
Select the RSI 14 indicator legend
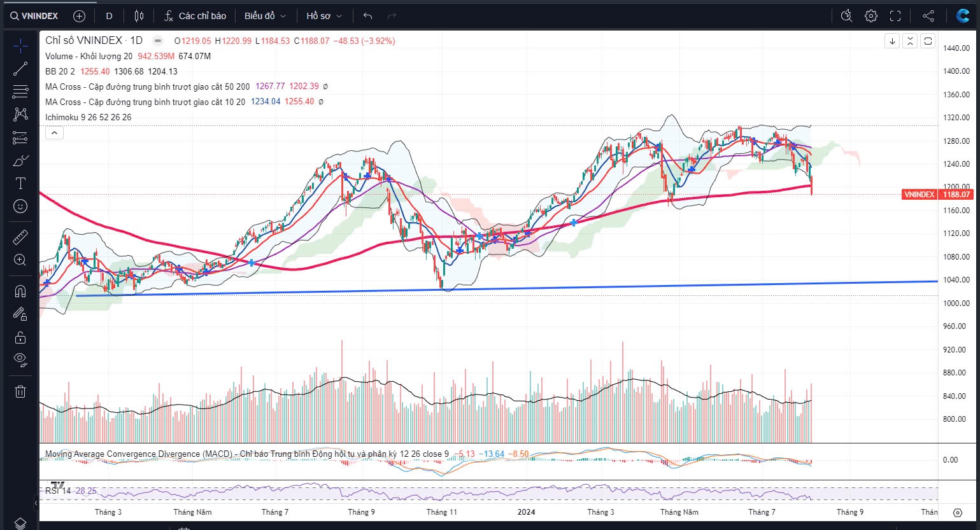[58, 491]
